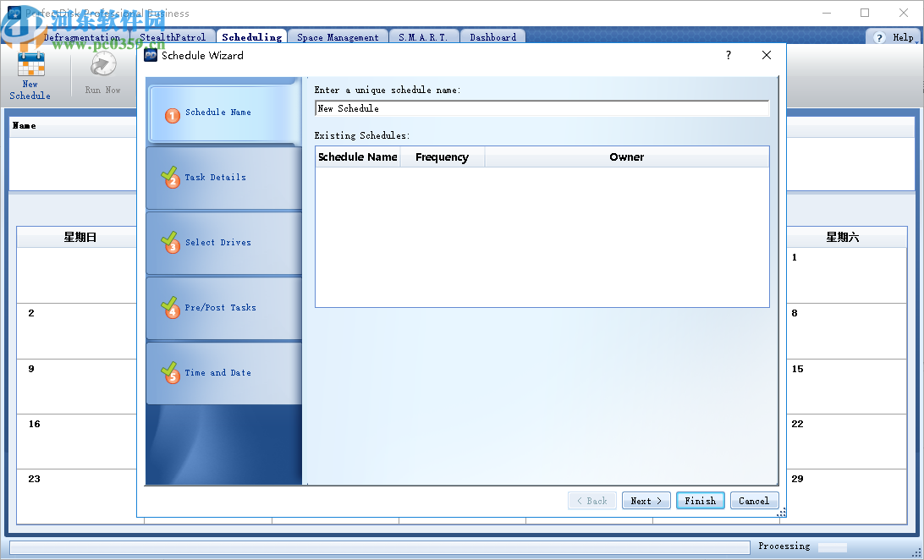Click the Frequency column header
The width and height of the screenshot is (924, 560).
pos(442,156)
